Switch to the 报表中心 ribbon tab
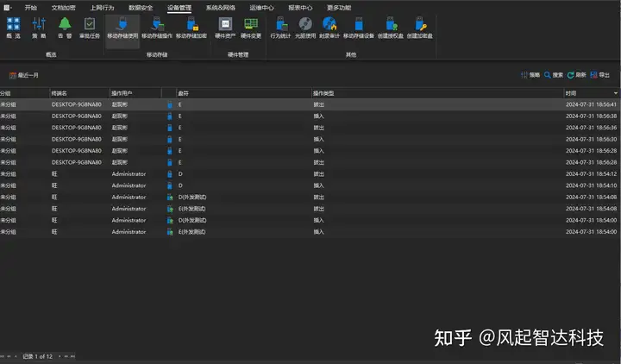Screen dimensions: 621x364 (x=300, y=8)
